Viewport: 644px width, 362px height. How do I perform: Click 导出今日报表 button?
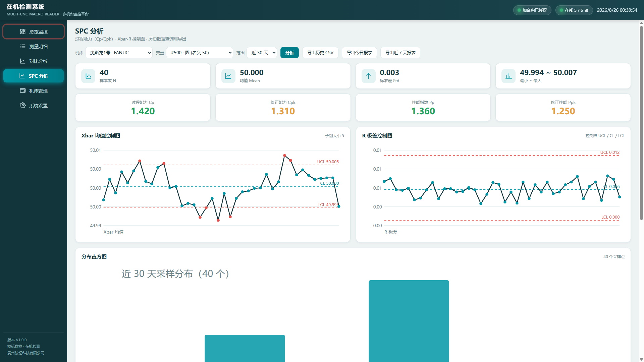click(359, 53)
